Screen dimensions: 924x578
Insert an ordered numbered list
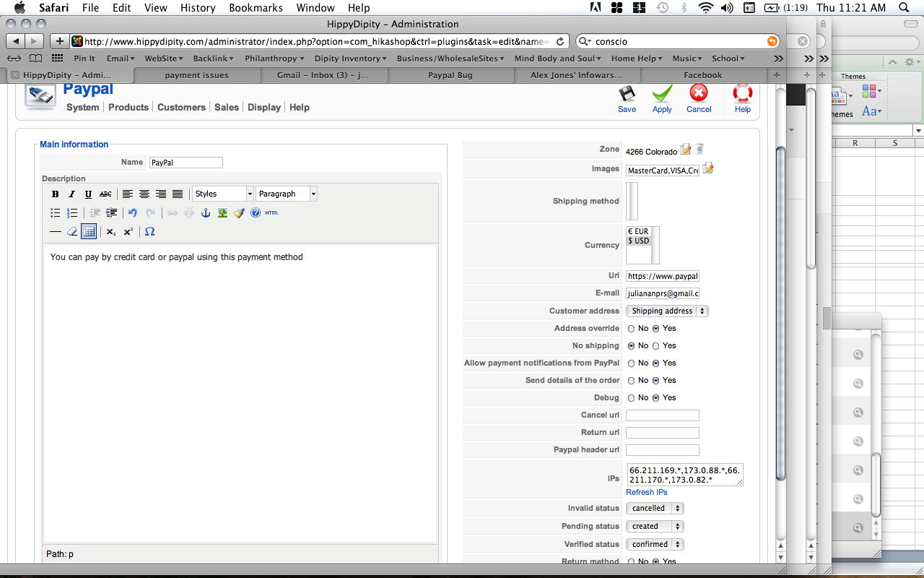pyautogui.click(x=72, y=212)
